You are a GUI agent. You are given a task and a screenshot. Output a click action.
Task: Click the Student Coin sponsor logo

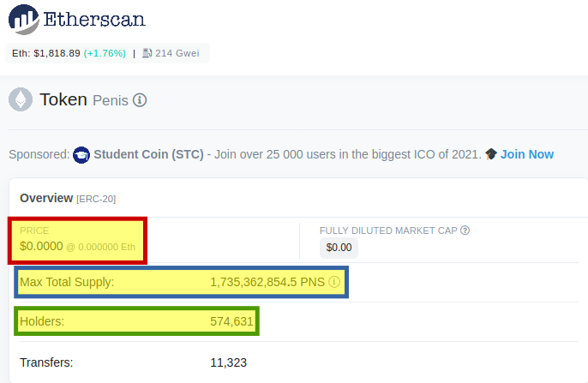tap(81, 155)
